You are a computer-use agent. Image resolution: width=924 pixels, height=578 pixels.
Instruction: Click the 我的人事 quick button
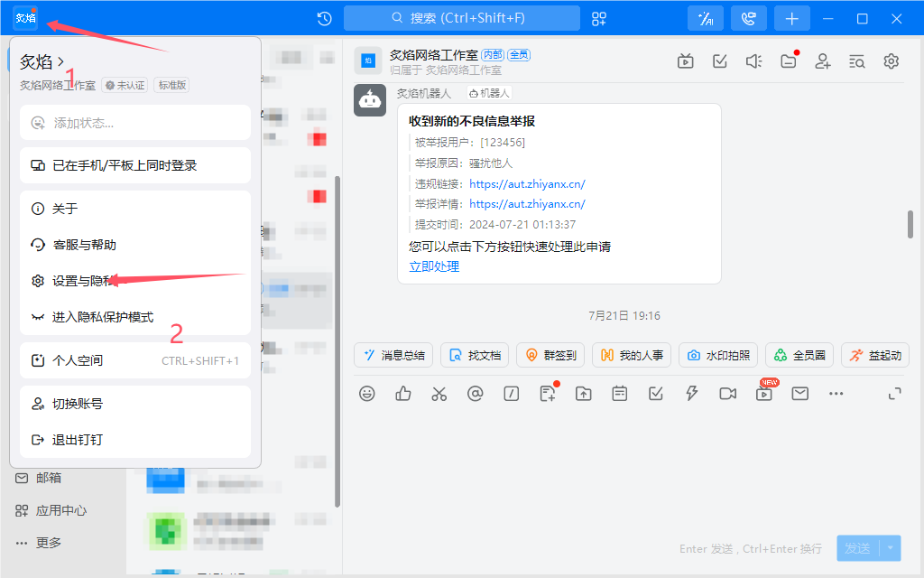632,355
